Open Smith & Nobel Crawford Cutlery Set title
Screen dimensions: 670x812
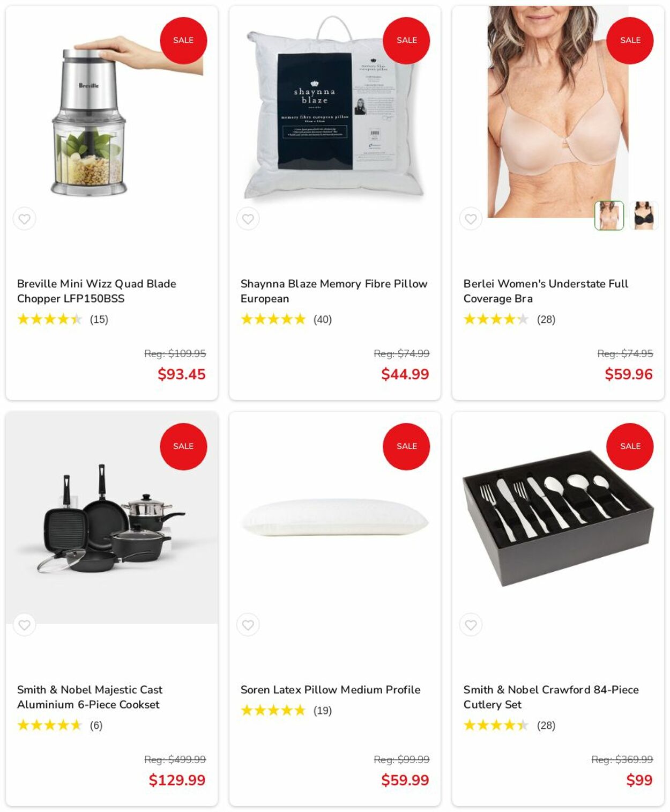point(551,697)
